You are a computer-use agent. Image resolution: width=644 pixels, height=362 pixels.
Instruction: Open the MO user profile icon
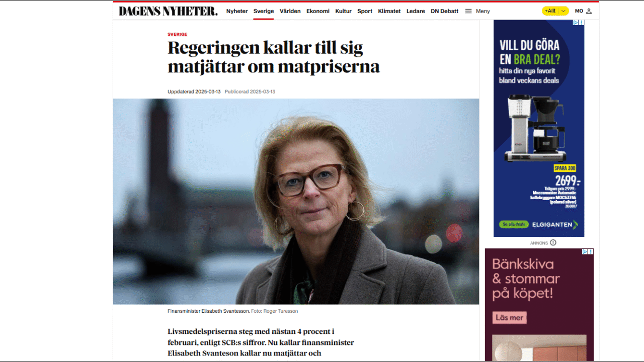(589, 11)
